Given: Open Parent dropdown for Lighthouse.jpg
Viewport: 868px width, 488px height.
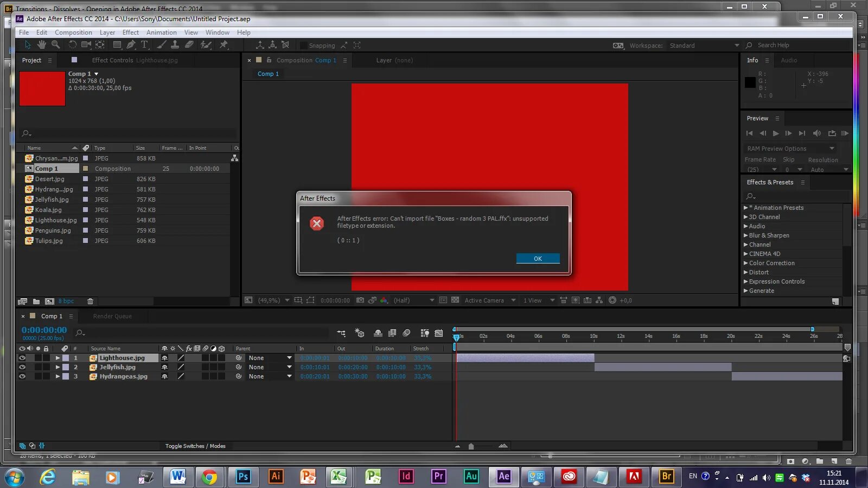Looking at the screenshot, I should 270,358.
